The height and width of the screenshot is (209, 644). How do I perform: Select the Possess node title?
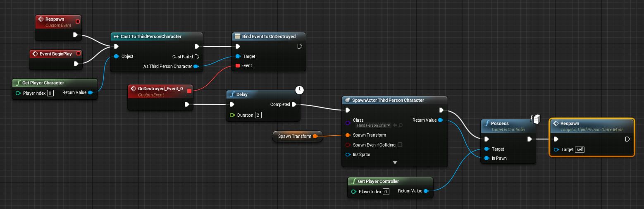point(500,123)
